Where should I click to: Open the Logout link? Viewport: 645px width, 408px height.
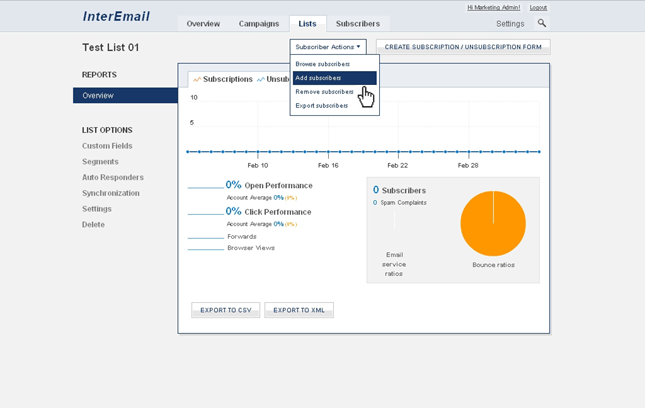click(x=538, y=7)
